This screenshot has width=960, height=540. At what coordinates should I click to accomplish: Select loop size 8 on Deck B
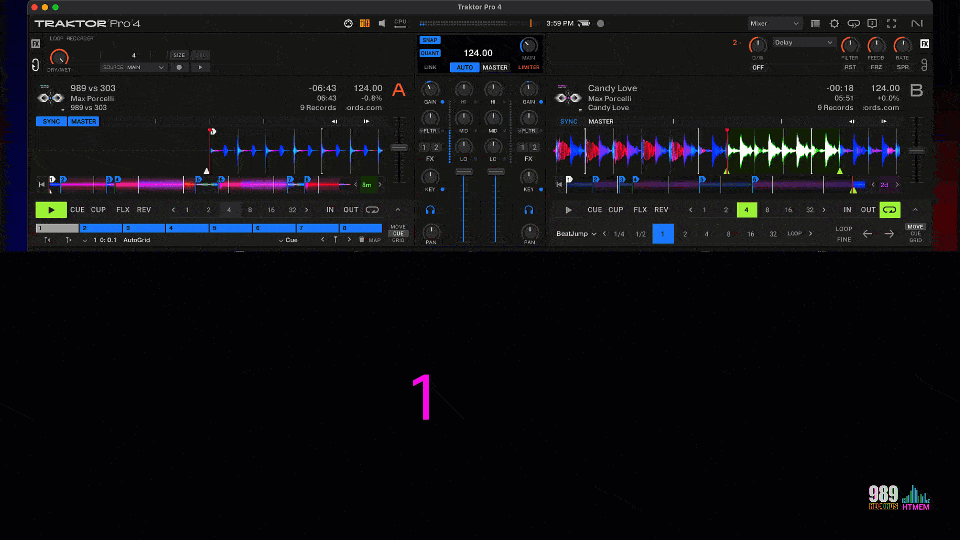tap(767, 210)
